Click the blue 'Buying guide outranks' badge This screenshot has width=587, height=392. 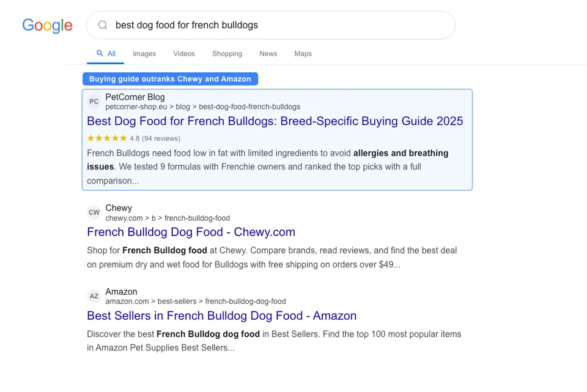(170, 78)
